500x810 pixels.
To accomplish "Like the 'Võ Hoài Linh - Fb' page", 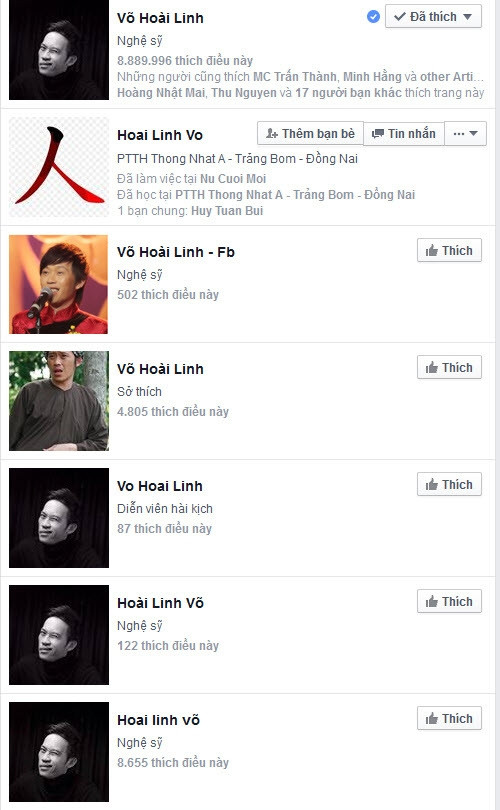I will tap(449, 251).
